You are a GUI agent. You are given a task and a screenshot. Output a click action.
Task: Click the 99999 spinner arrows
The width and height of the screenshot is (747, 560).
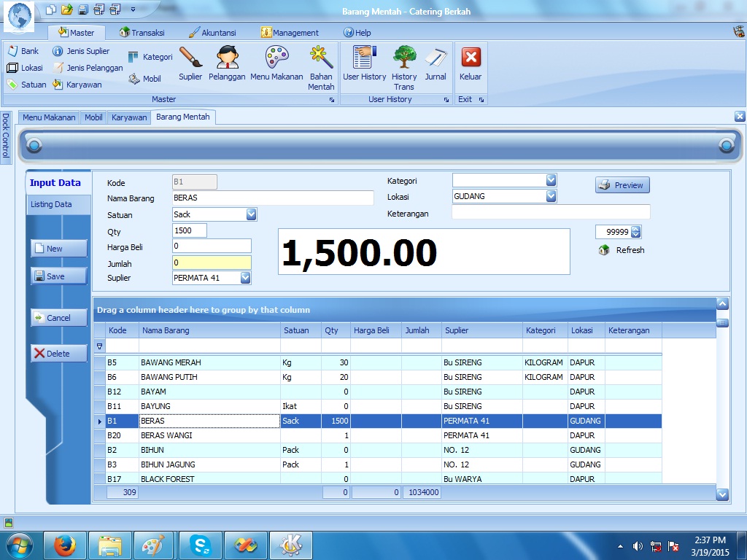click(635, 232)
